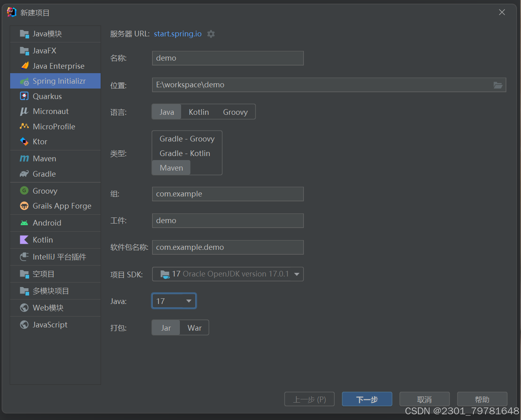
Task: Click the Android robot icon
Action: click(24, 223)
